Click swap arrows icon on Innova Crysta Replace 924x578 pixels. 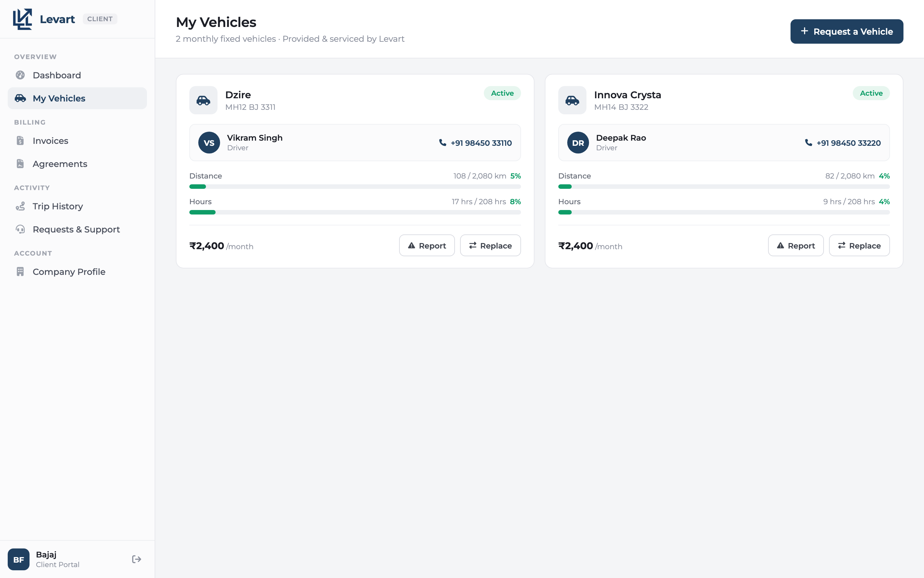[x=842, y=245]
